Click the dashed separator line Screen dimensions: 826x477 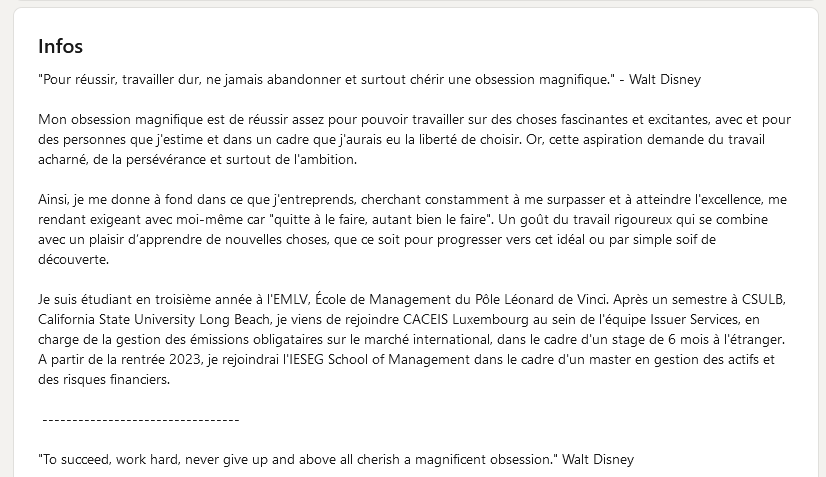click(x=139, y=419)
